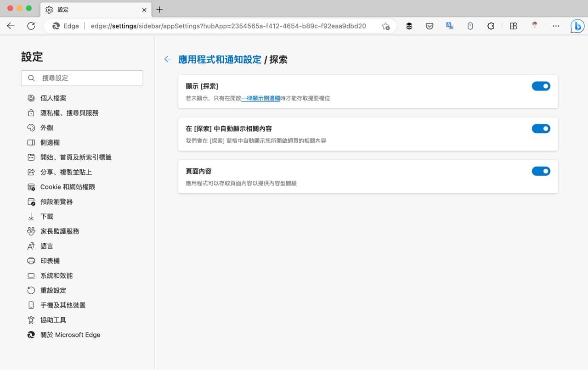The width and height of the screenshot is (588, 370).
Task: Click the Edge site identity badge
Action: pyautogui.click(x=65, y=26)
